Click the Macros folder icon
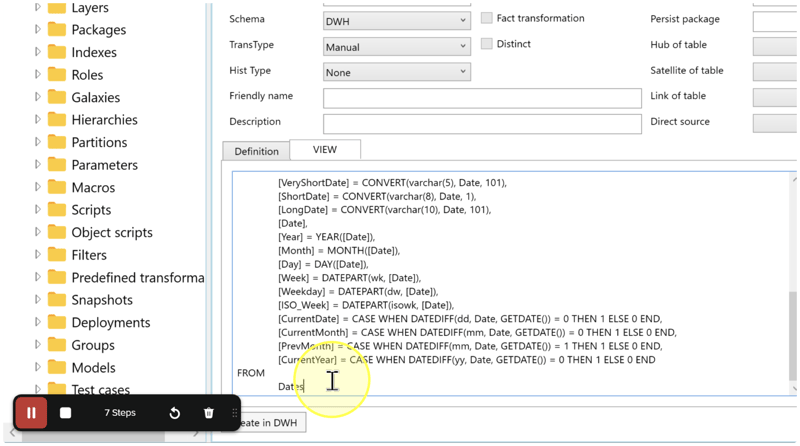Viewport: 800px width, 446px height. pyautogui.click(x=57, y=187)
